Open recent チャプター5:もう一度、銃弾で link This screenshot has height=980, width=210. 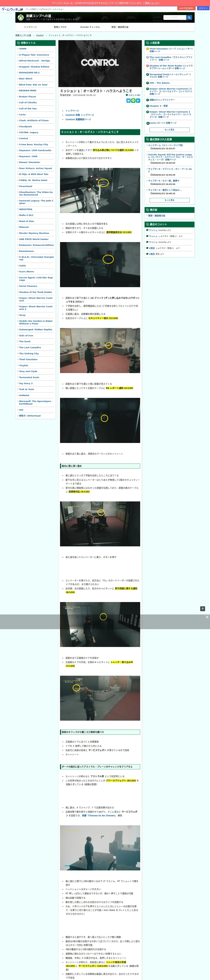164,181
